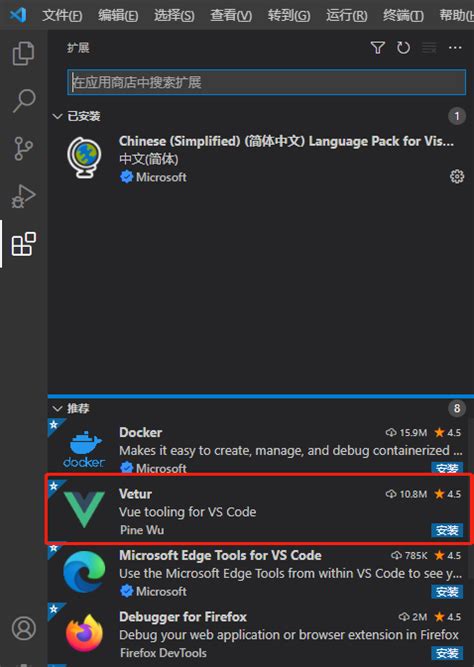
Task: Click the Microsoft Edge Tools icon
Action: point(84,571)
